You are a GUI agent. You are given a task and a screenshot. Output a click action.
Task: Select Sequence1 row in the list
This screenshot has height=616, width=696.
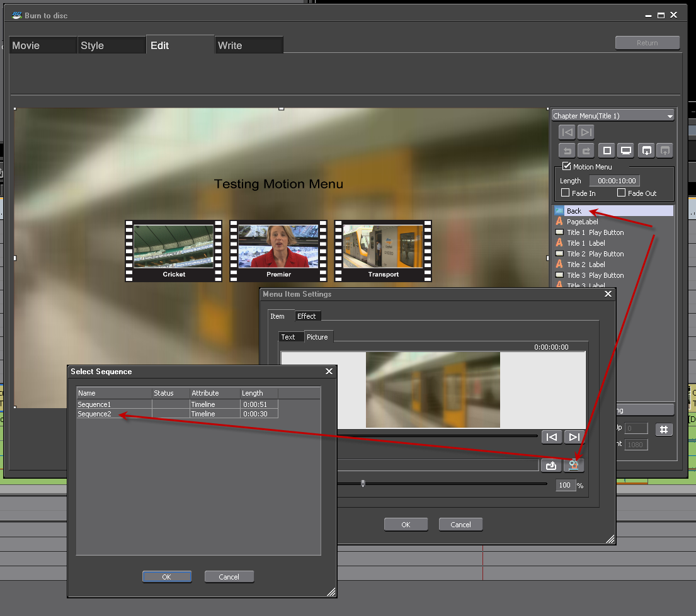point(178,404)
